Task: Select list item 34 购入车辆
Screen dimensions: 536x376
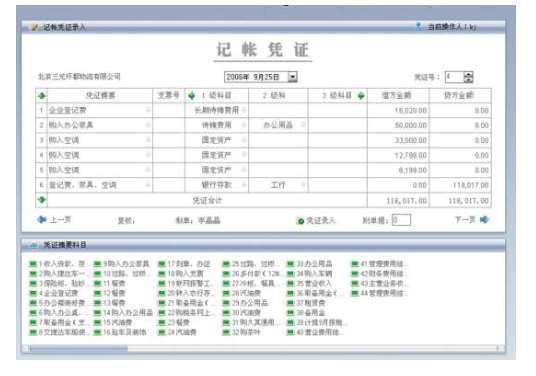Action: 314,273
